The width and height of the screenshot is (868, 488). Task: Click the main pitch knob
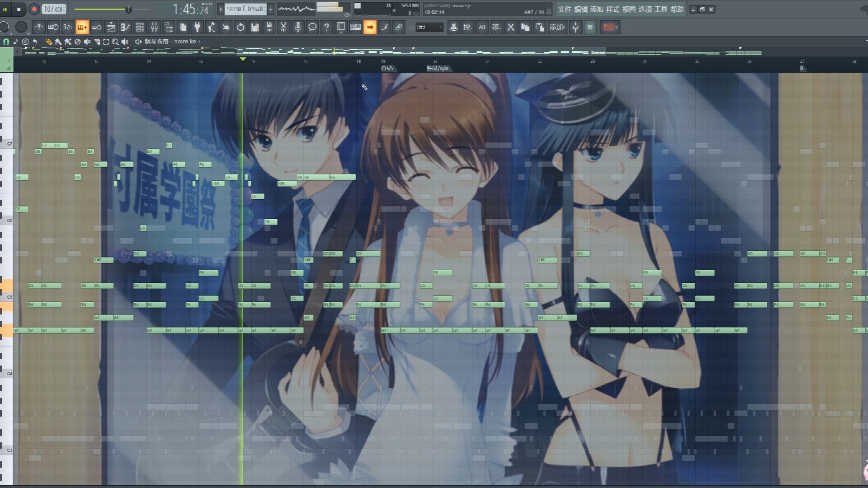[x=21, y=27]
